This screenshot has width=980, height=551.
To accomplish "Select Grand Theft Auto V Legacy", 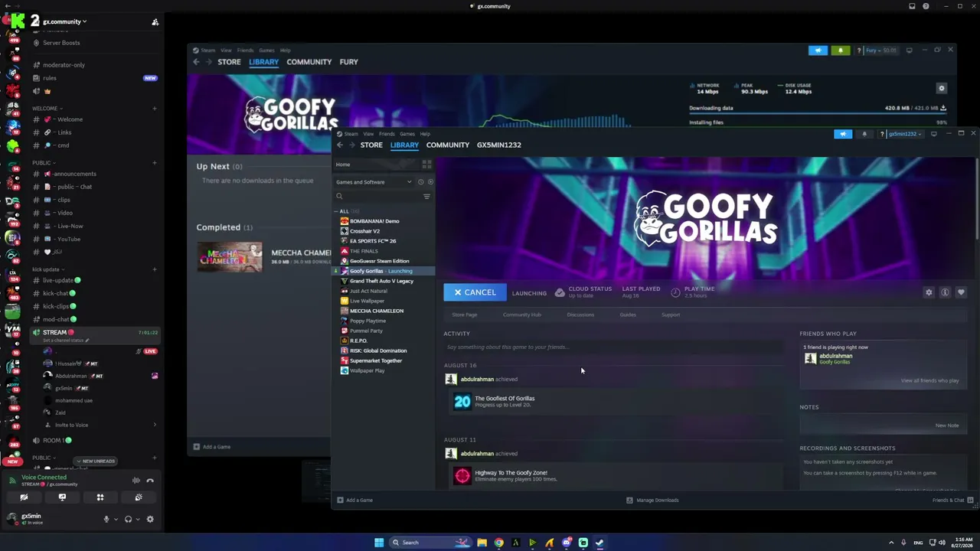I will [381, 281].
